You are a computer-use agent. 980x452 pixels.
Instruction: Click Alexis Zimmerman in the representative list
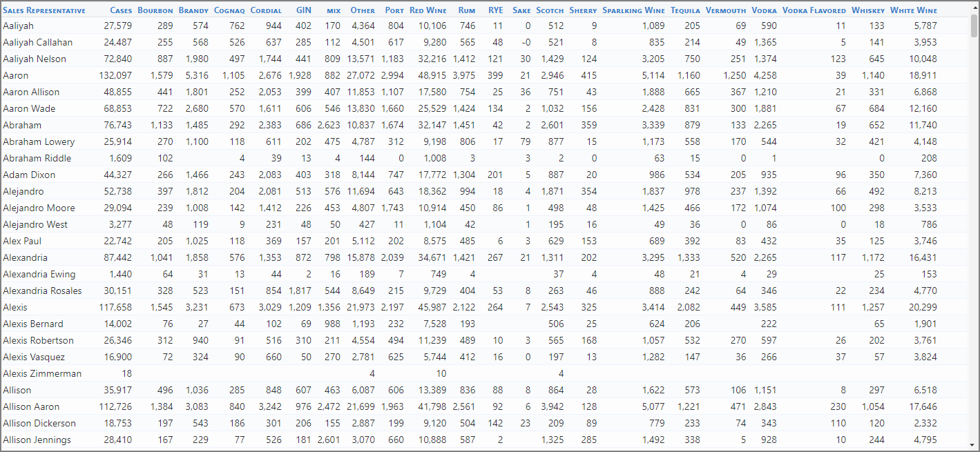click(x=42, y=373)
